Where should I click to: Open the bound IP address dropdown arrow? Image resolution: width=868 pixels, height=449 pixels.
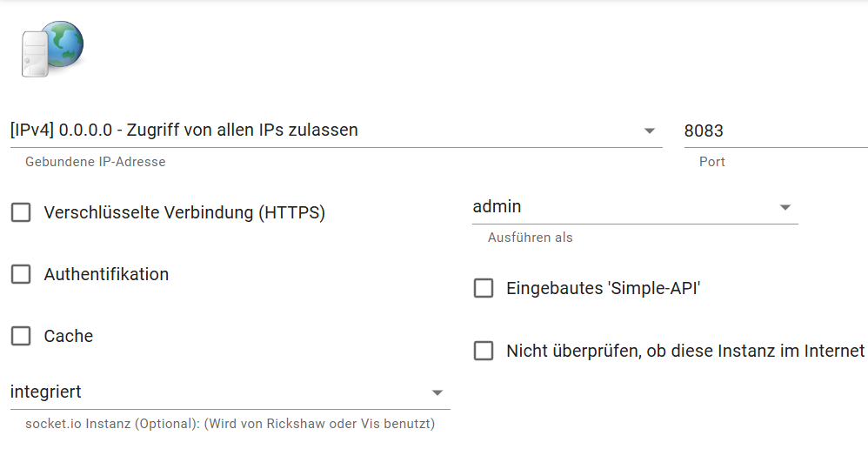[649, 131]
